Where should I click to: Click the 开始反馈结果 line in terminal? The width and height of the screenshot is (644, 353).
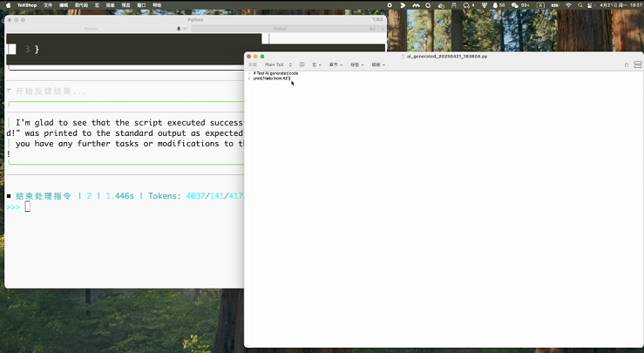pyautogui.click(x=51, y=92)
